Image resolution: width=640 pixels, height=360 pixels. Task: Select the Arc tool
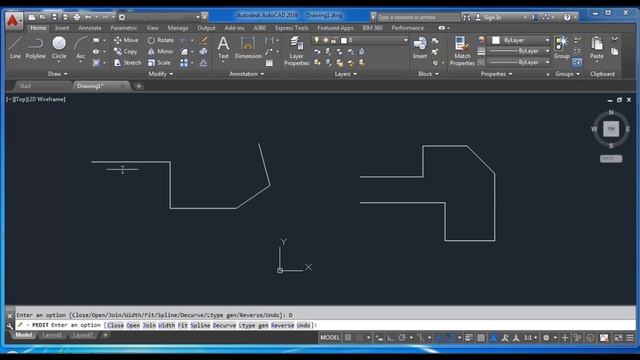pos(81,47)
